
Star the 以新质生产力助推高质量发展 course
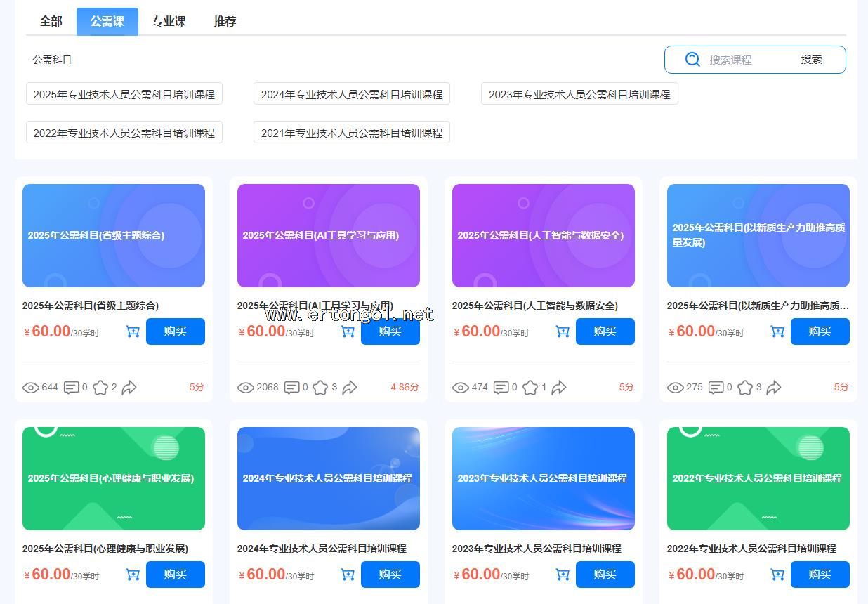click(x=745, y=388)
